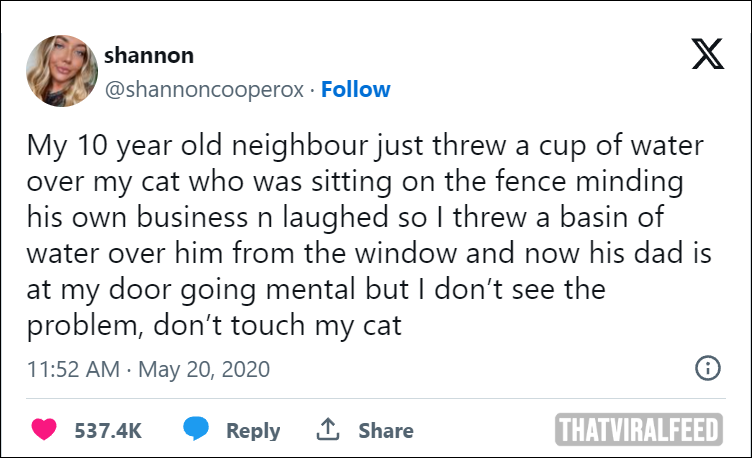Click the line mentioning "basin of" water

coord(345,217)
